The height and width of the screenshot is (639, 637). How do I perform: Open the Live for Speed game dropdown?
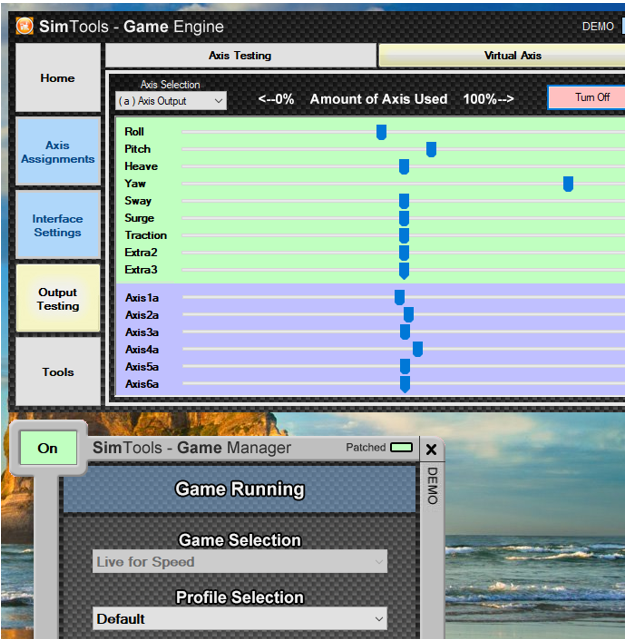pos(240,562)
